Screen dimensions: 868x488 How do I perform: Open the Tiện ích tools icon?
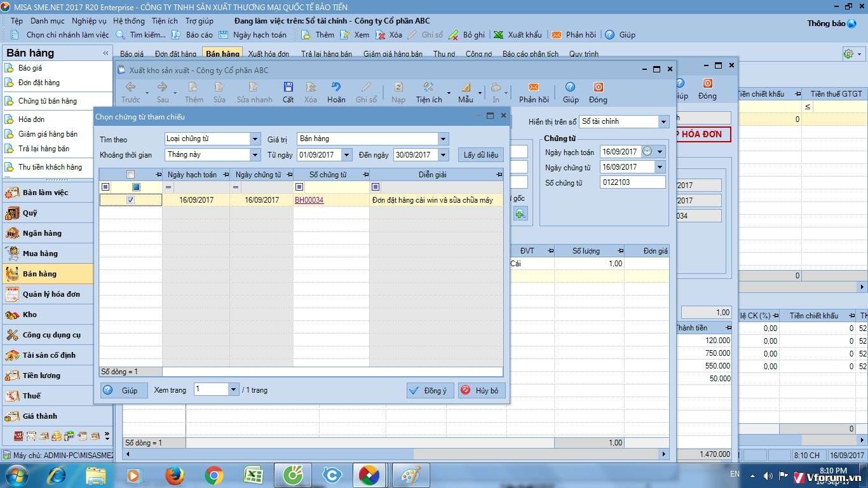[429, 88]
